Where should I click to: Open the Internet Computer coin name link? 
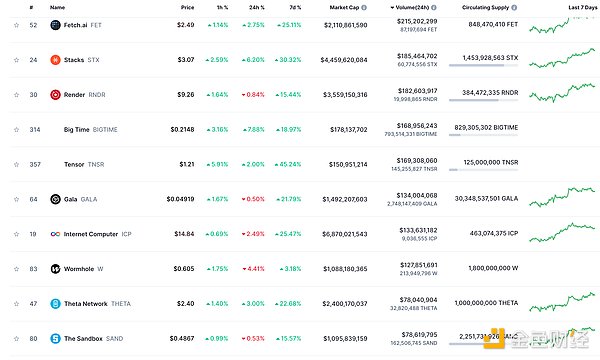point(91,234)
